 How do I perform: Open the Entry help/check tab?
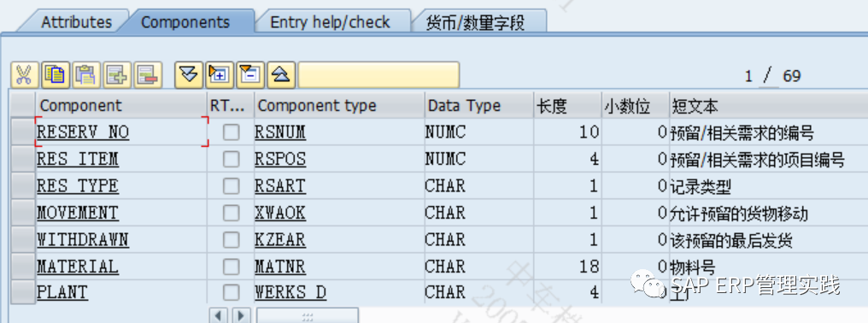click(x=331, y=22)
